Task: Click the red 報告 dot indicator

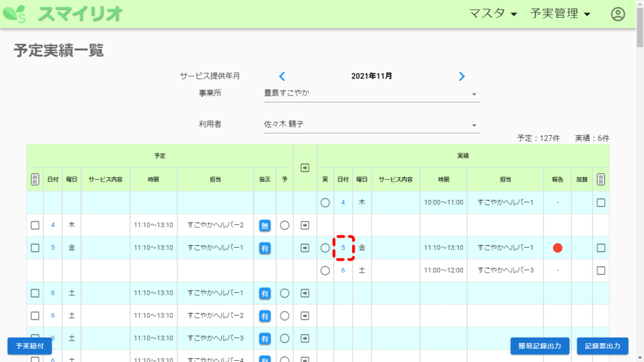Action: 557,248
